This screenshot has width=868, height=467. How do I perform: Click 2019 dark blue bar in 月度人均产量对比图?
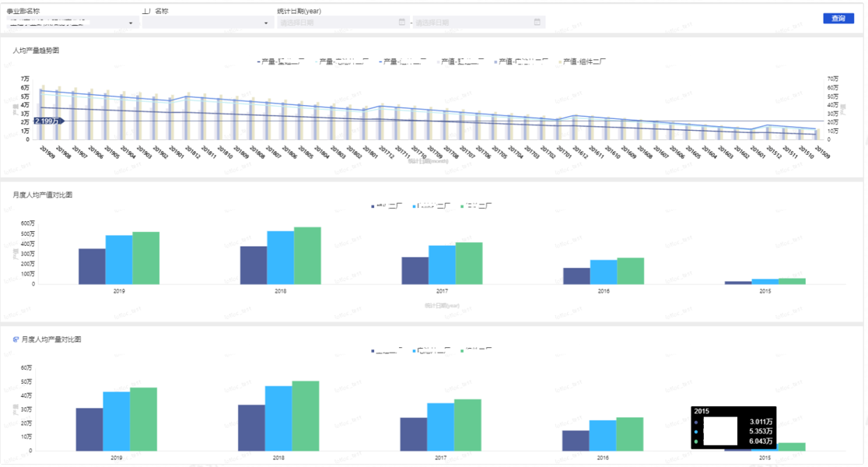[x=89, y=430]
